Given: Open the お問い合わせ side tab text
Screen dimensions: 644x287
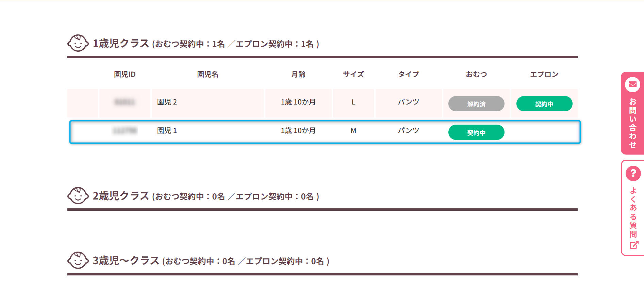Looking at the screenshot, I should click(x=632, y=123).
